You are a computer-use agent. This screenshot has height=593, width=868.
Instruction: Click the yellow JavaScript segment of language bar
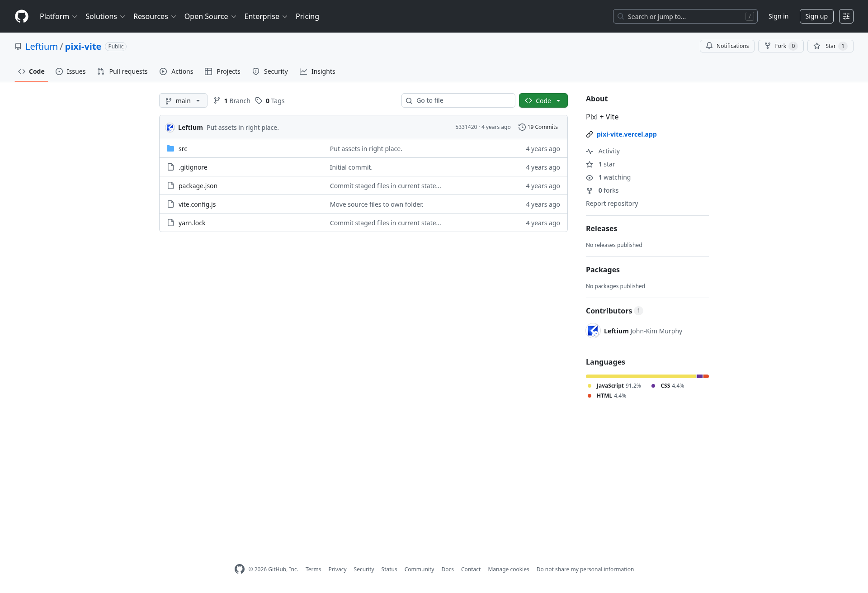pyautogui.click(x=641, y=376)
